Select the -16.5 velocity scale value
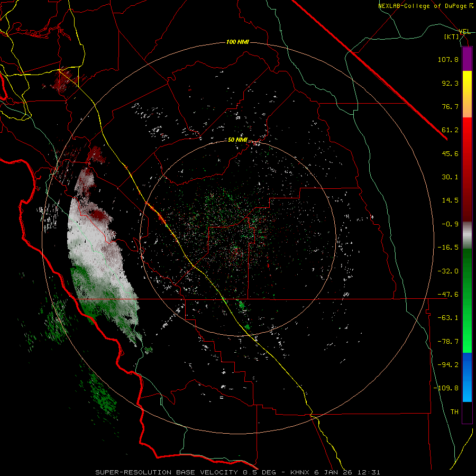Screen dimensions: 476x476 pyautogui.click(x=448, y=248)
